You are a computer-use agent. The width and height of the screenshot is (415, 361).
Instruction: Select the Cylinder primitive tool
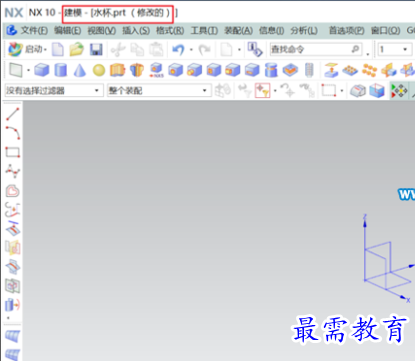(x=61, y=70)
